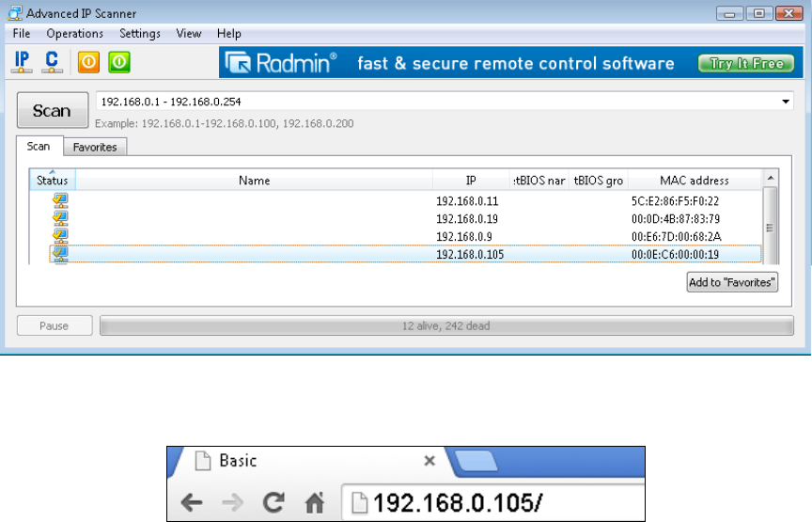
Task: Open the Help menu
Action: click(x=229, y=34)
